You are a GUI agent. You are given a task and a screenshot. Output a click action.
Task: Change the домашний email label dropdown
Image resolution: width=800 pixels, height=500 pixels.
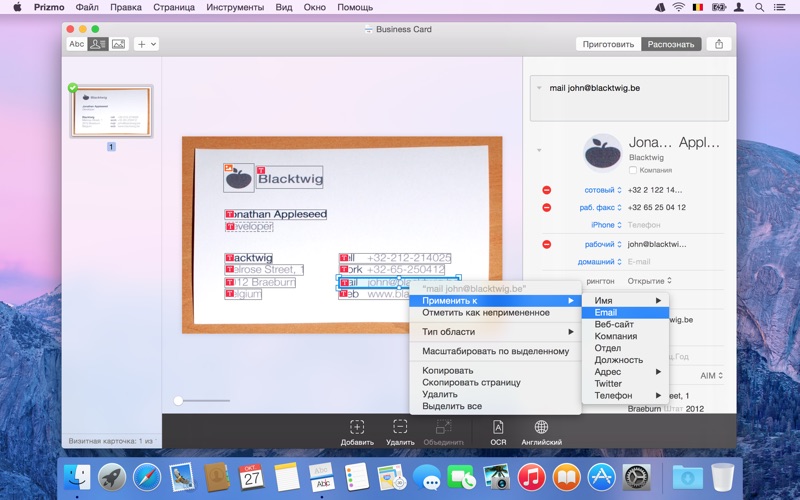tap(599, 261)
